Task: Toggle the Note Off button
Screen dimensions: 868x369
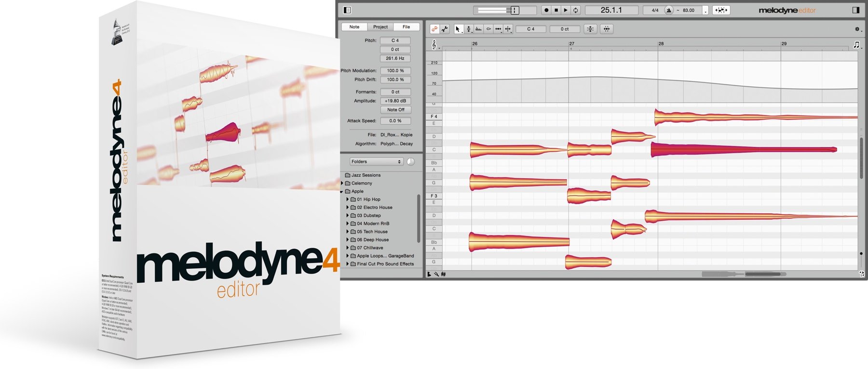Action: tap(395, 110)
